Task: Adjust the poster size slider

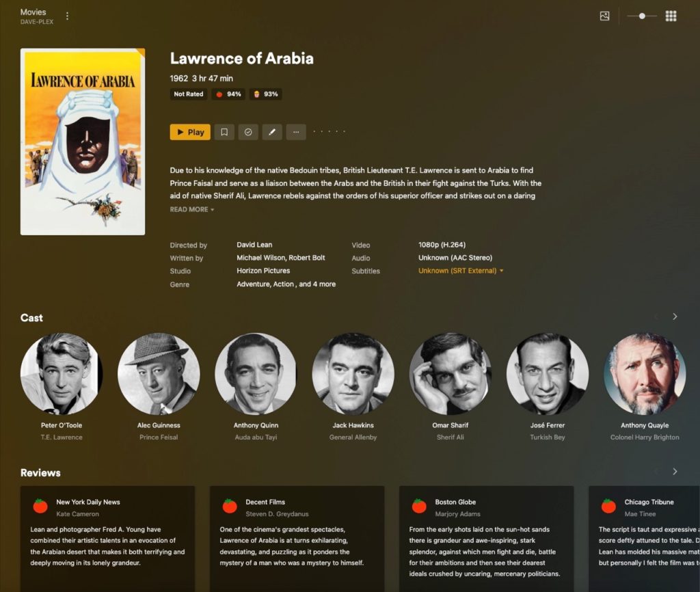Action: pos(642,16)
